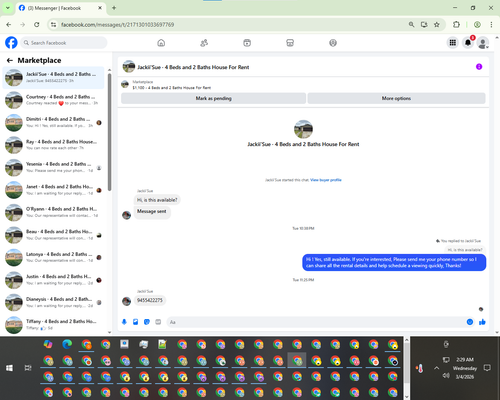
Task: Open the Marketplace storefront icon
Action: coord(290,43)
